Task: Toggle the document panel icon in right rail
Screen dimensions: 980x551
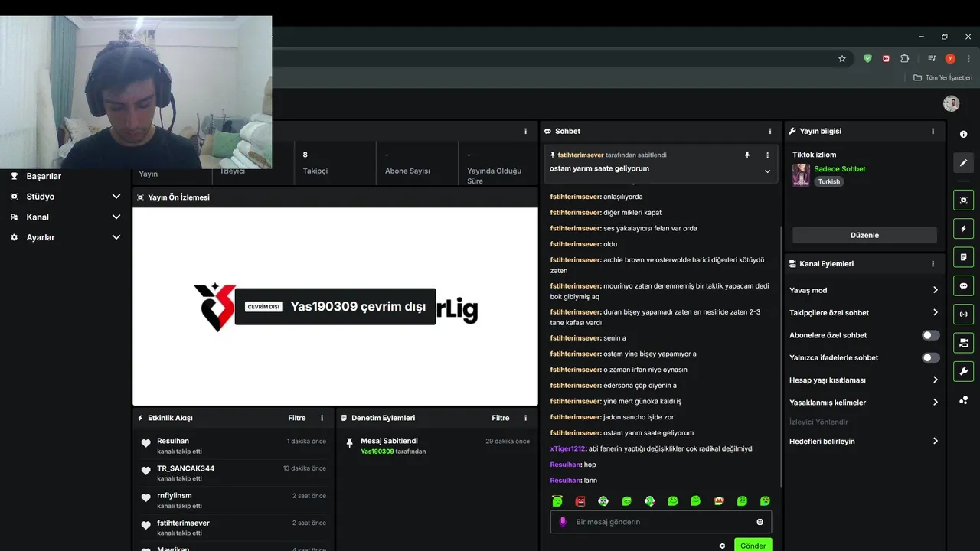Action: [963, 257]
